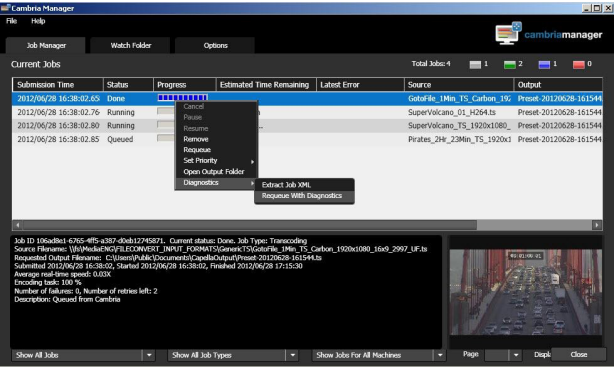Click the disabled Cancel menu entry
The height and width of the screenshot is (367, 616).
point(216,106)
